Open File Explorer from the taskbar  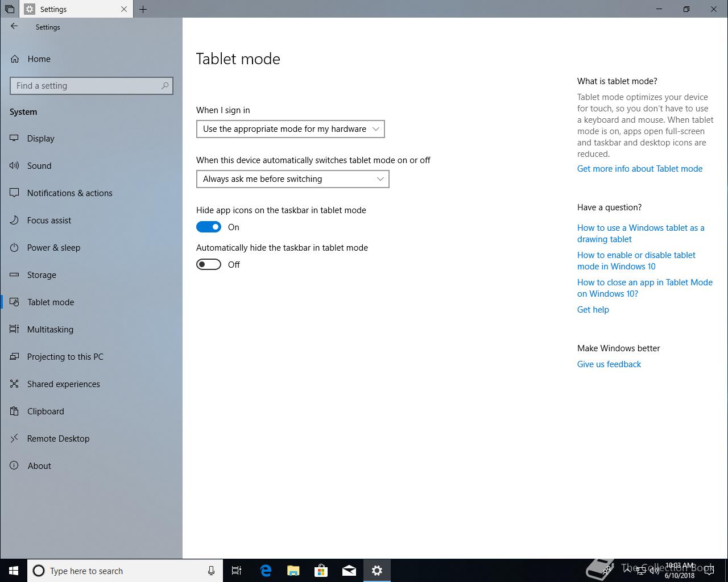(x=293, y=571)
